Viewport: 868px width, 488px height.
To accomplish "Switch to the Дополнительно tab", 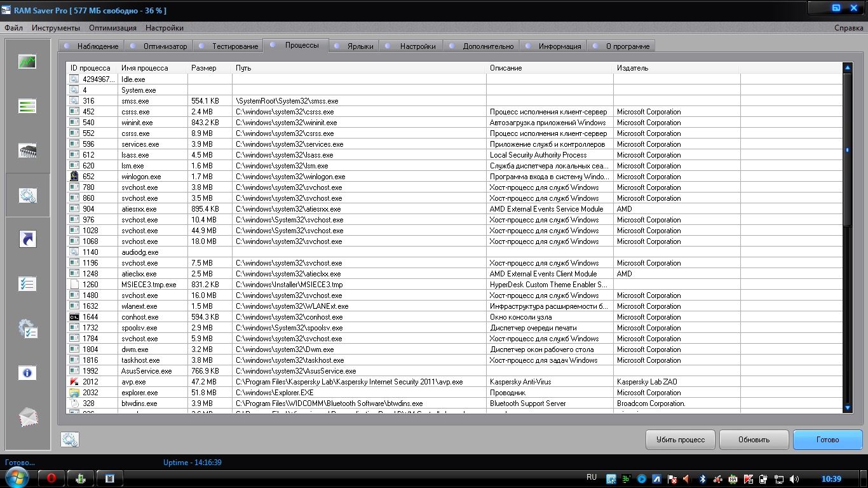I will point(482,46).
